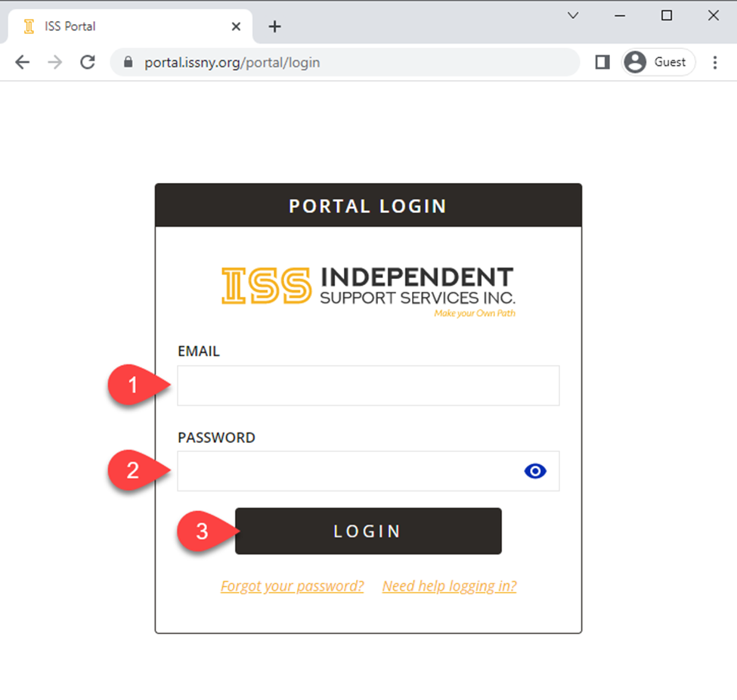This screenshot has width=737, height=700.
Task: Open the Chrome three-dot menu
Action: click(x=715, y=63)
